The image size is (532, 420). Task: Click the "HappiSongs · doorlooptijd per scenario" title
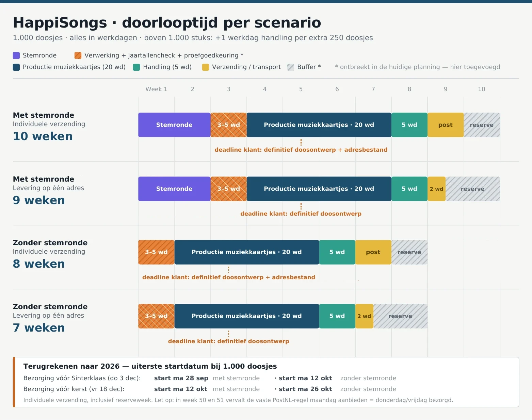tap(167, 23)
